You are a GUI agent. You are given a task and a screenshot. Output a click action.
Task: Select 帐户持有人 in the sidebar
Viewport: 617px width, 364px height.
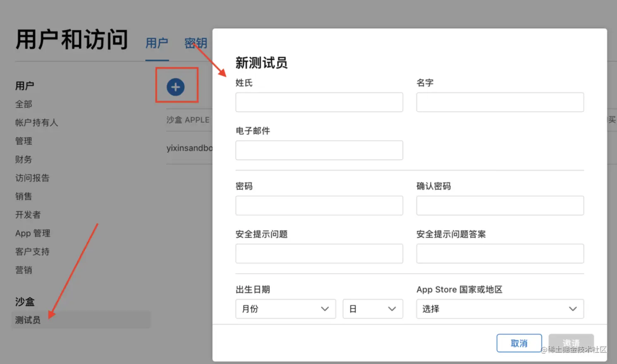pos(36,122)
